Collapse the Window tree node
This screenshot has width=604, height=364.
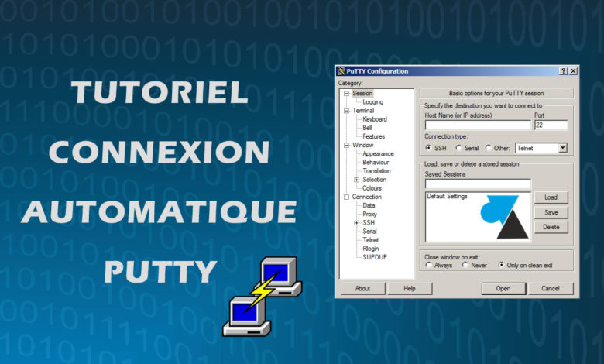click(346, 146)
